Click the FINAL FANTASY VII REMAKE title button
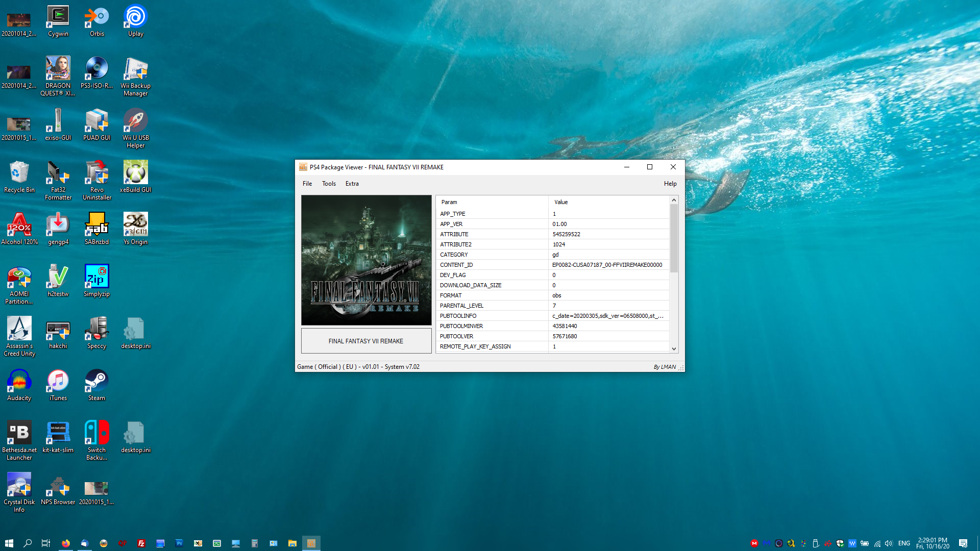Screen dimensions: 980x551 pos(366,341)
